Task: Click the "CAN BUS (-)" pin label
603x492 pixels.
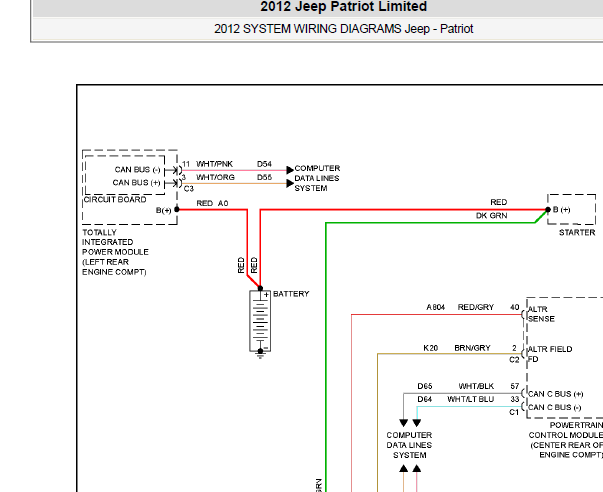Action: pos(137,170)
